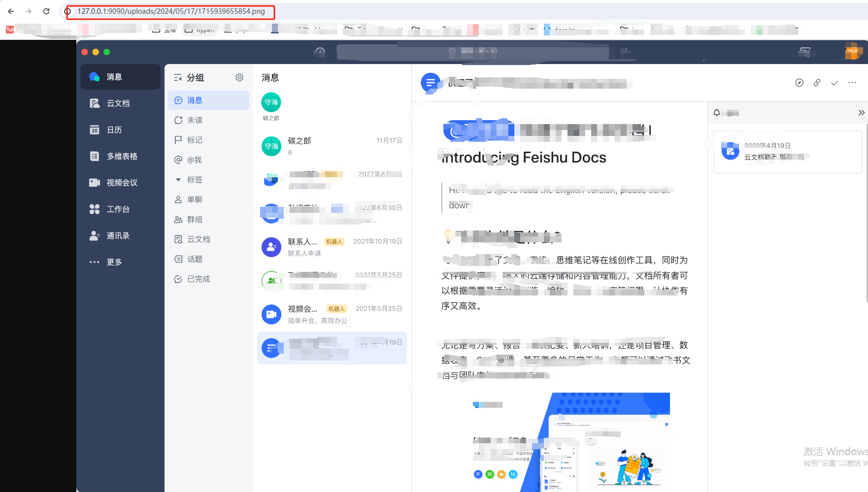Click the checkmark done icon
Screen dimensions: 868x492
[835, 83]
